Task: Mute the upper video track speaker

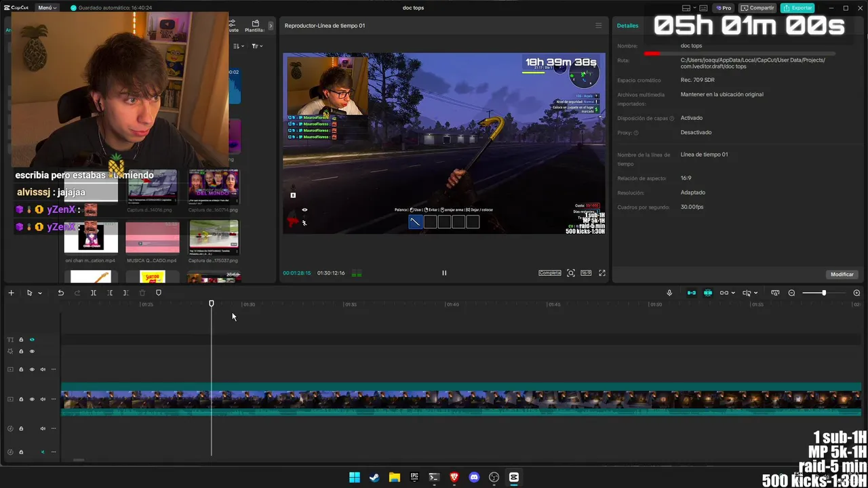Action: pyautogui.click(x=43, y=369)
